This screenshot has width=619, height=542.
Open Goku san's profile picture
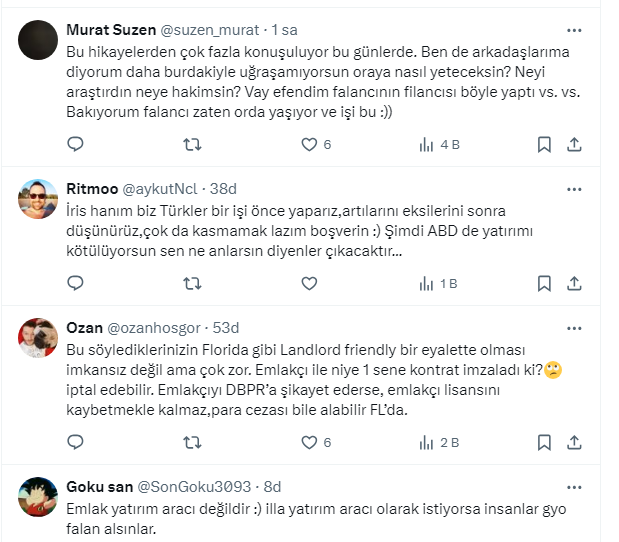pos(38,498)
